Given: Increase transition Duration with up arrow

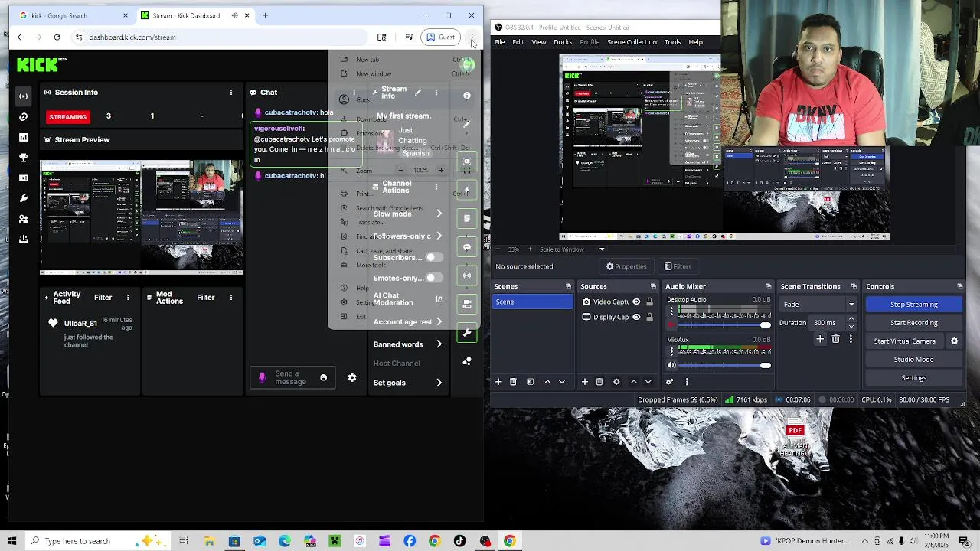Looking at the screenshot, I should (851, 319).
